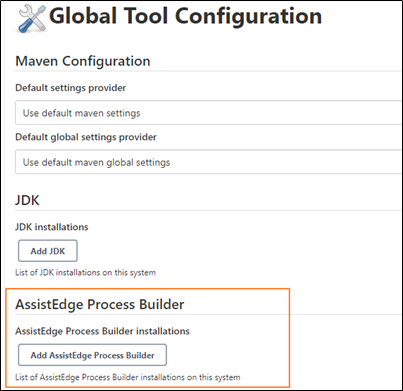The width and height of the screenshot is (403, 391).
Task: Click the Add AssistEdge Process Builder button
Action: tap(92, 355)
